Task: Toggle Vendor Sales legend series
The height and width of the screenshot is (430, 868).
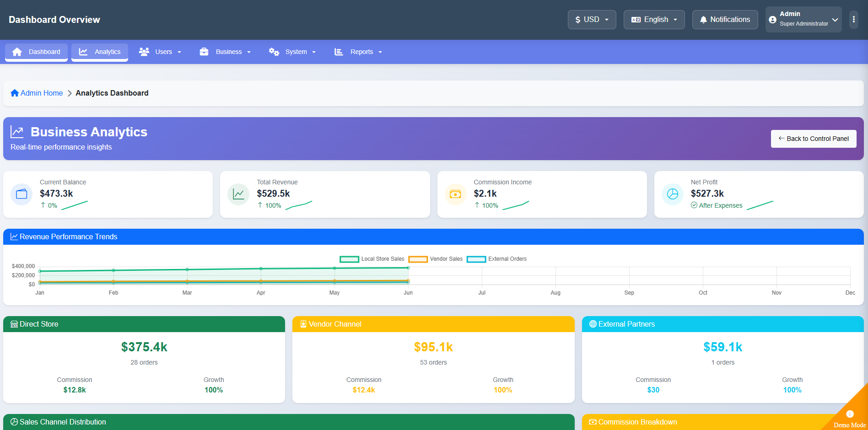Action: (436, 259)
